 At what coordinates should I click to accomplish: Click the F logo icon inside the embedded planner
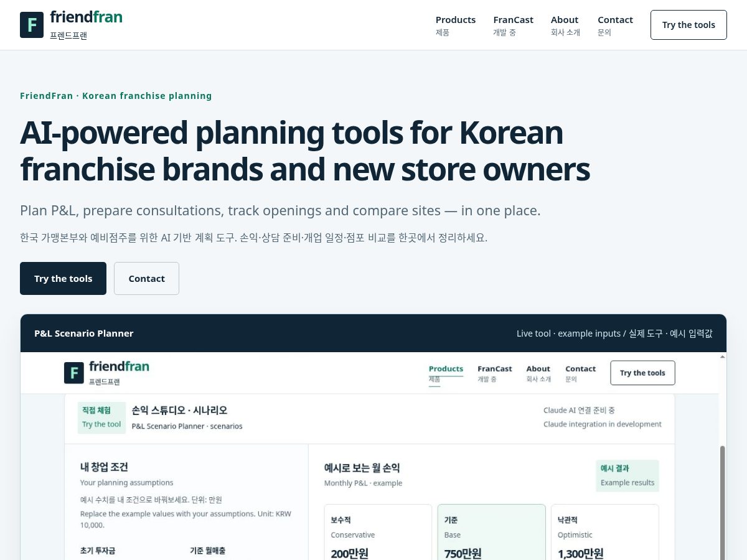pyautogui.click(x=74, y=373)
